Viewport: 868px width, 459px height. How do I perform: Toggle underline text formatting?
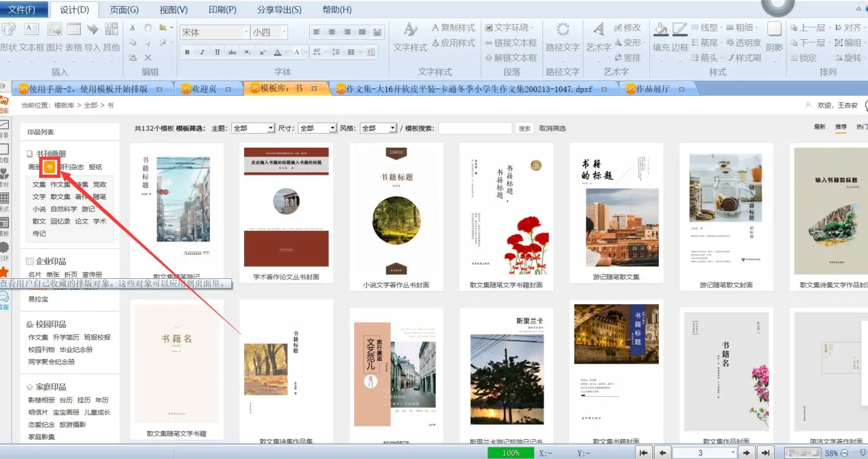point(217,52)
